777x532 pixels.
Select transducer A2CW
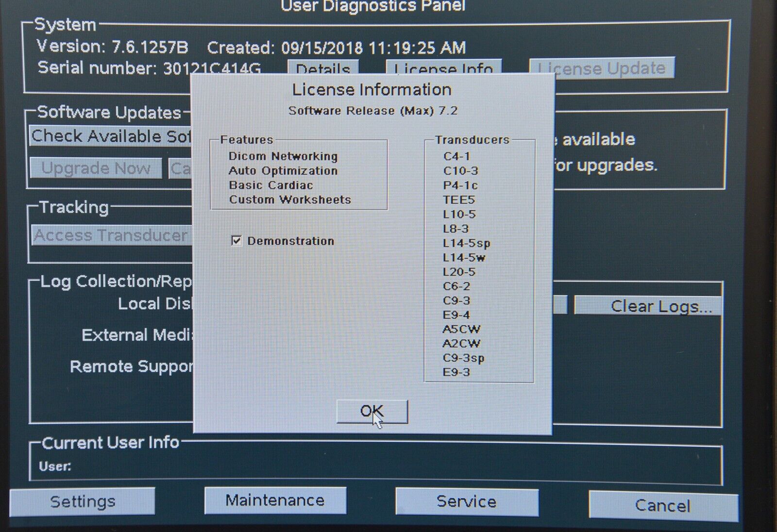461,344
